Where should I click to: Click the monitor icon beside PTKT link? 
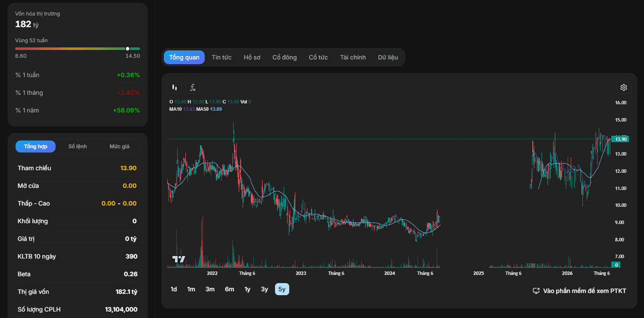536,291
